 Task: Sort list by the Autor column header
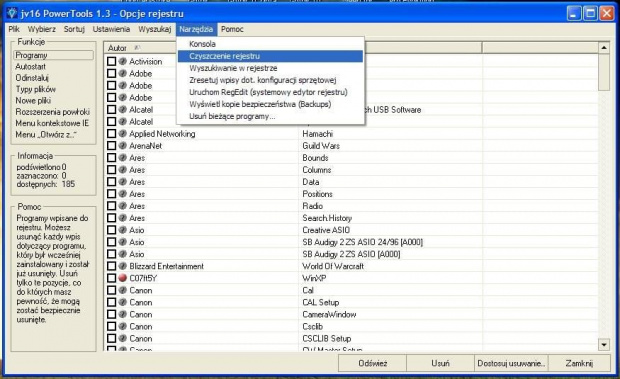click(x=202, y=48)
